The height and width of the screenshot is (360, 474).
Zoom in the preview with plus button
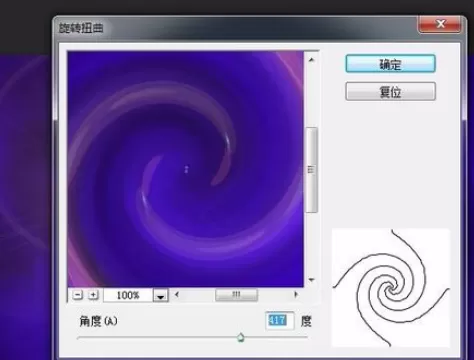coord(93,295)
